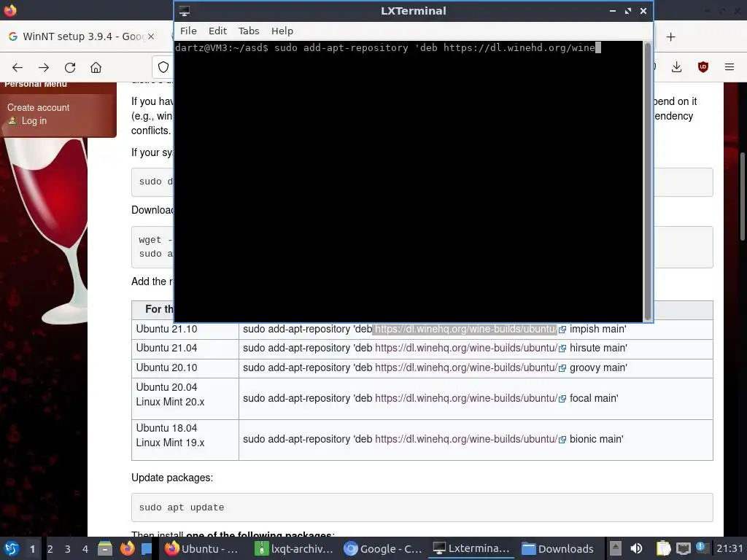
Task: Click the uBlock Origin extension icon
Action: coord(703,67)
